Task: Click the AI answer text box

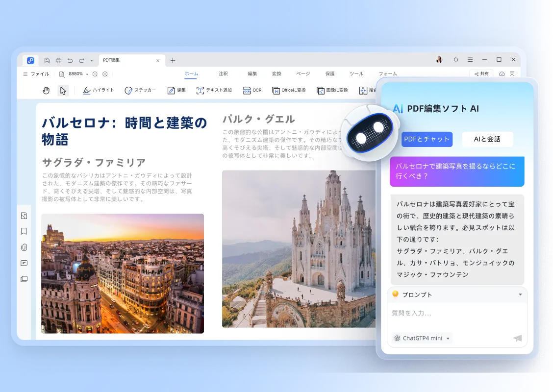Action: pos(457,239)
